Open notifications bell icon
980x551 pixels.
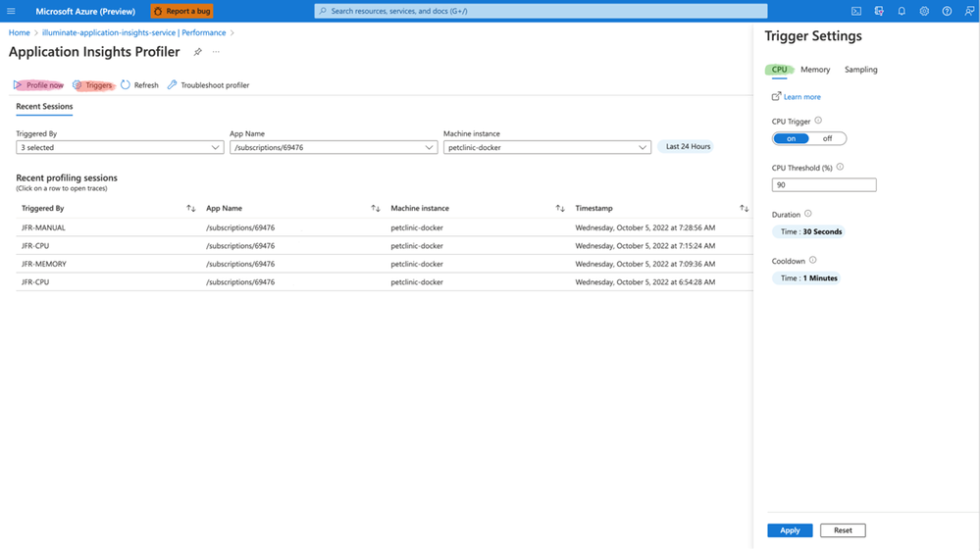(902, 11)
